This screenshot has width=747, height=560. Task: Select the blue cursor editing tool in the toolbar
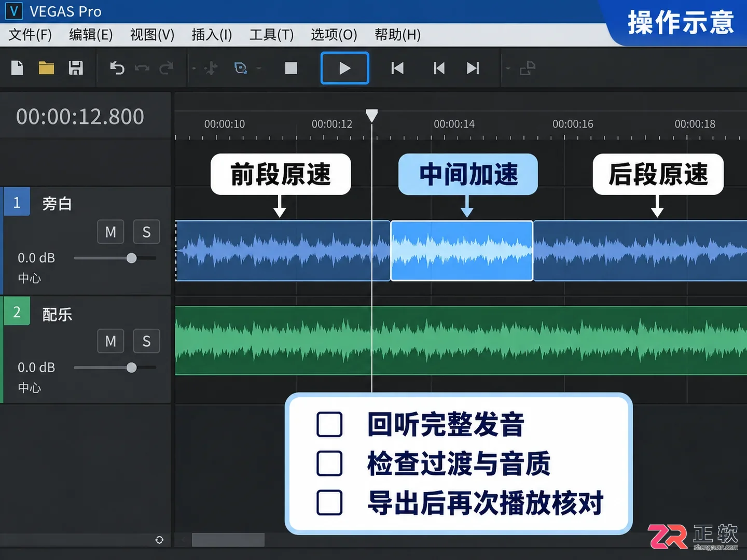coord(241,68)
